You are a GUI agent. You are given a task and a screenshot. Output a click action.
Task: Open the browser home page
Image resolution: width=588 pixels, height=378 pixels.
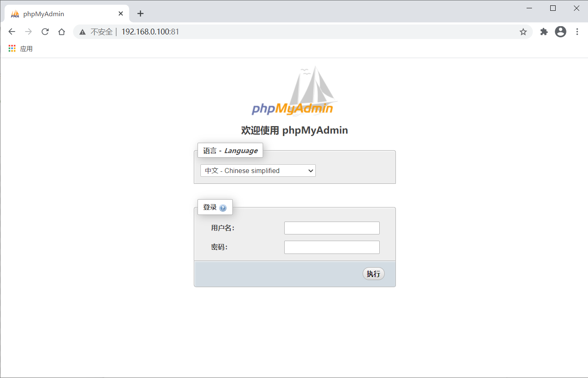[x=61, y=32]
